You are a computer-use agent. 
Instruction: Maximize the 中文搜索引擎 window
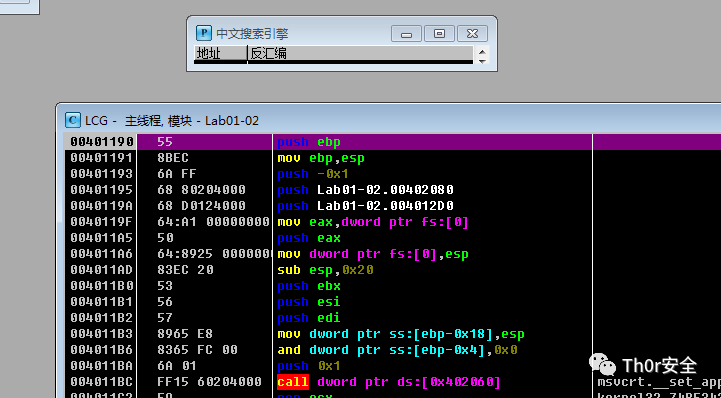(439, 34)
